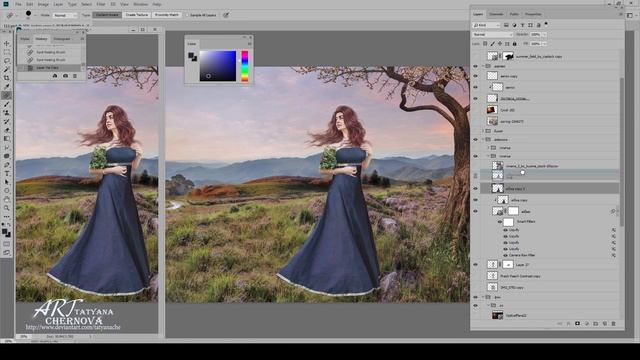Image resolution: width=640 pixels, height=360 pixels.
Task: Lock all (padlock) icon in Layers panel
Action: click(x=515, y=44)
